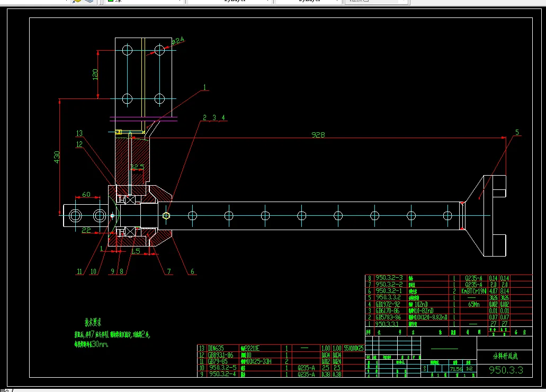Image resolution: width=546 pixels, height=392 pixels.
Task: Select the 120 vertical dimension text
Action: (95, 75)
